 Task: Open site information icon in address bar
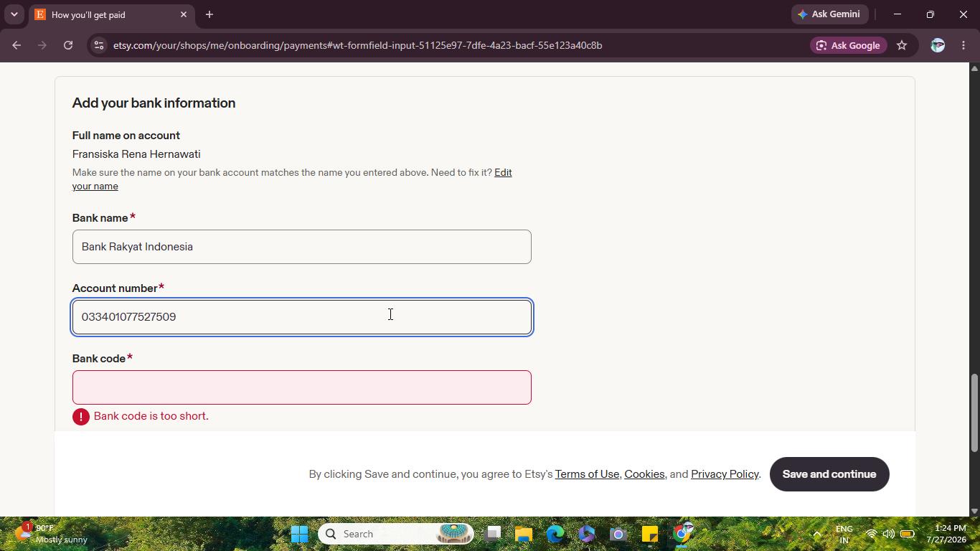pos(99,45)
